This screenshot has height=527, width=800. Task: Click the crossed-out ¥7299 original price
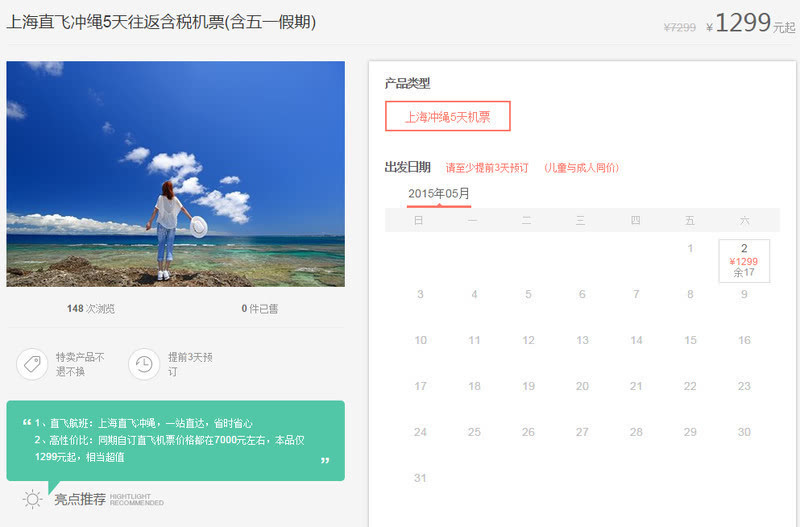pos(679,28)
